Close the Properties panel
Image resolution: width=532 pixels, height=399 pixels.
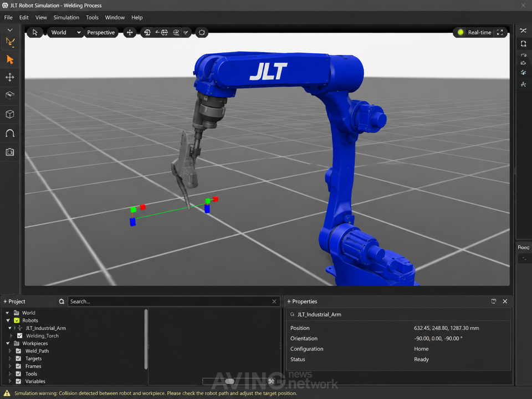505,301
